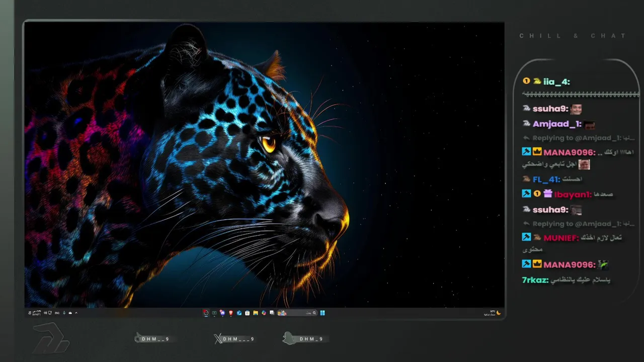Click the first ssuha9 chat message
The width and height of the screenshot is (644, 362).
click(x=552, y=109)
